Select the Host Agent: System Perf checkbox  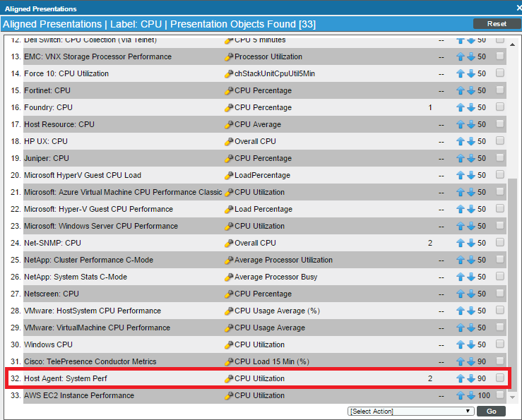[x=499, y=378]
